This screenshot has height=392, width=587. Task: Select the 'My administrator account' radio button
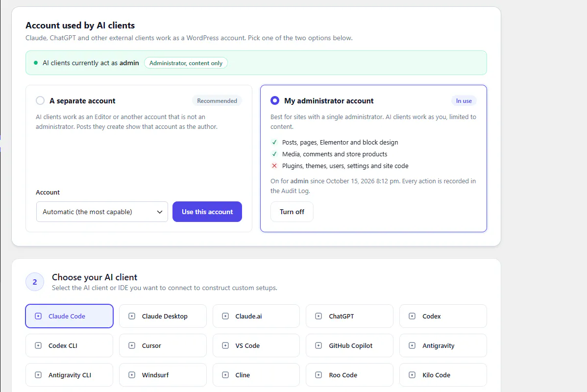point(275,100)
